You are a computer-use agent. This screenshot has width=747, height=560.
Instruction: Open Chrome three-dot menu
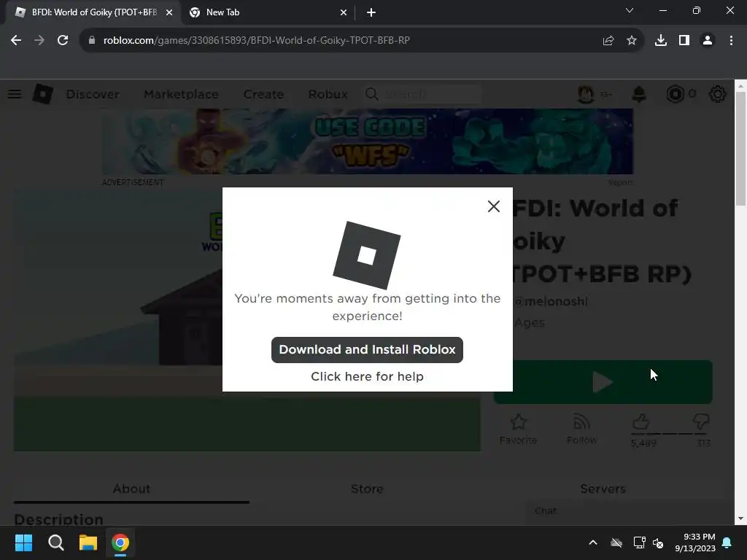pos(731,41)
